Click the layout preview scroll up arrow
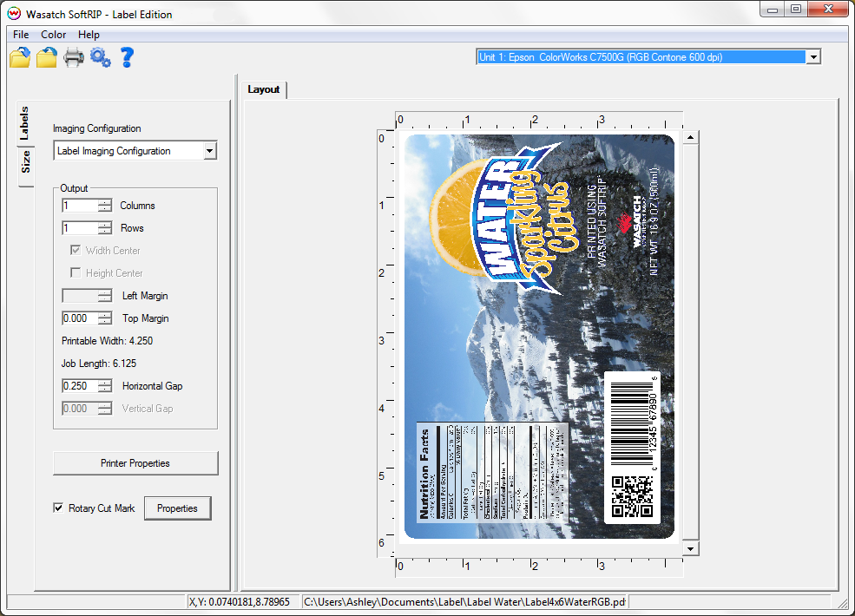The height and width of the screenshot is (616, 855). [x=690, y=137]
